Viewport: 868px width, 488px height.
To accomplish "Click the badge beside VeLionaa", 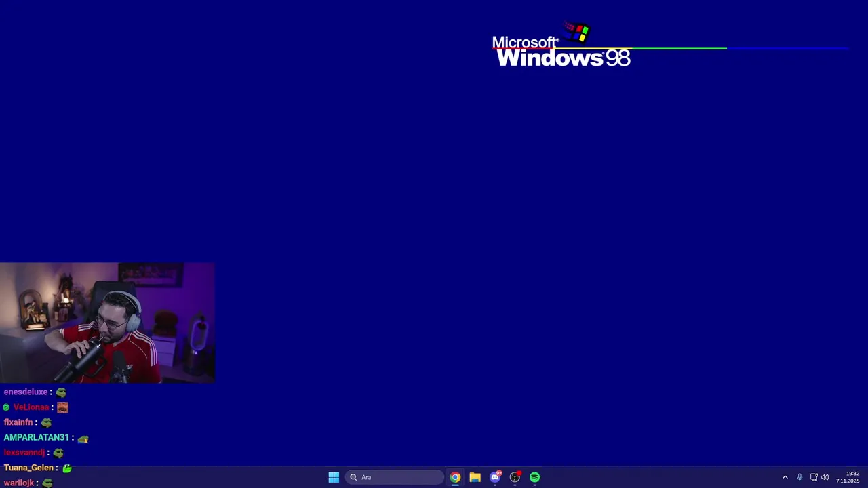I will coord(6,407).
